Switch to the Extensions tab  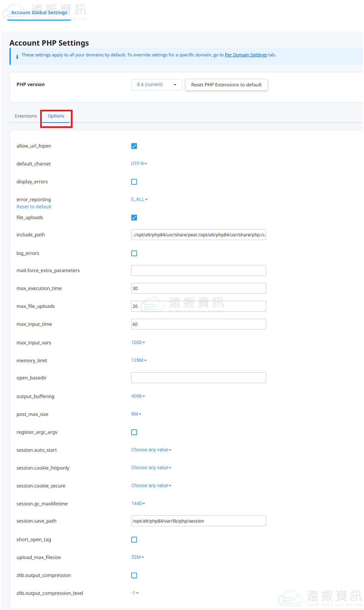(26, 116)
